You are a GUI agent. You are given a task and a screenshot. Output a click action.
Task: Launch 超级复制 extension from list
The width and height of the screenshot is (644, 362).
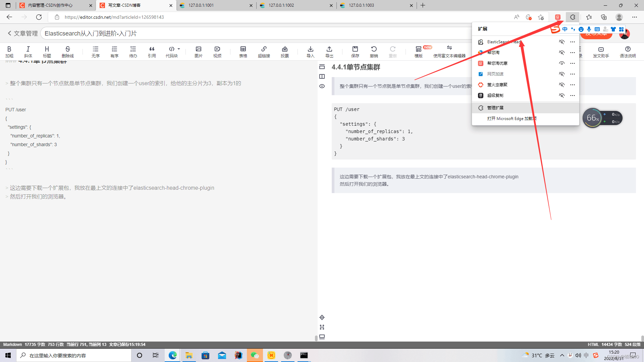495,96
